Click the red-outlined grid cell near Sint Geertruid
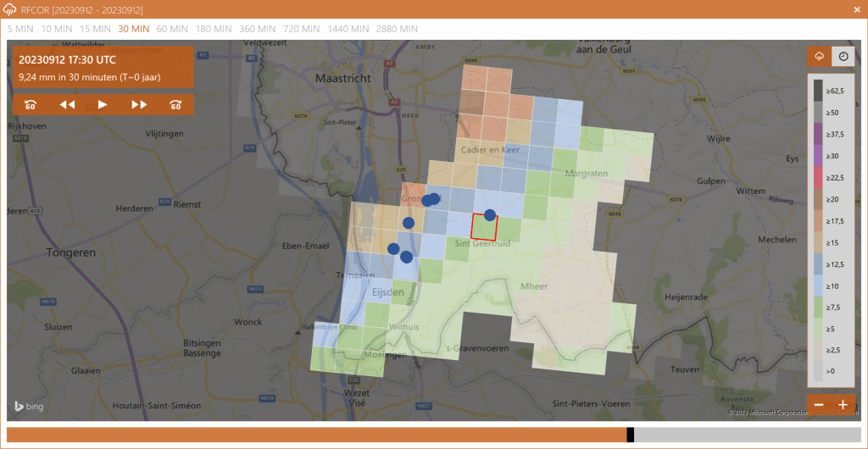868x449 pixels. coord(483,226)
